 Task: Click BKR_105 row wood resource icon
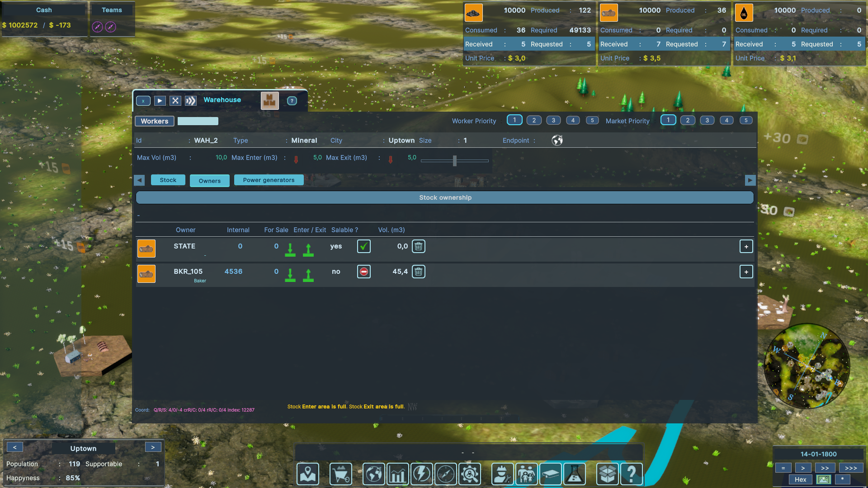146,274
